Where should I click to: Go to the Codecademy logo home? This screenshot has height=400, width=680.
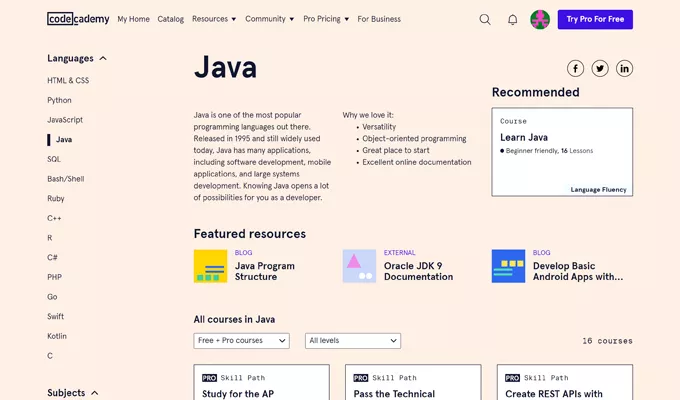pyautogui.click(x=78, y=19)
